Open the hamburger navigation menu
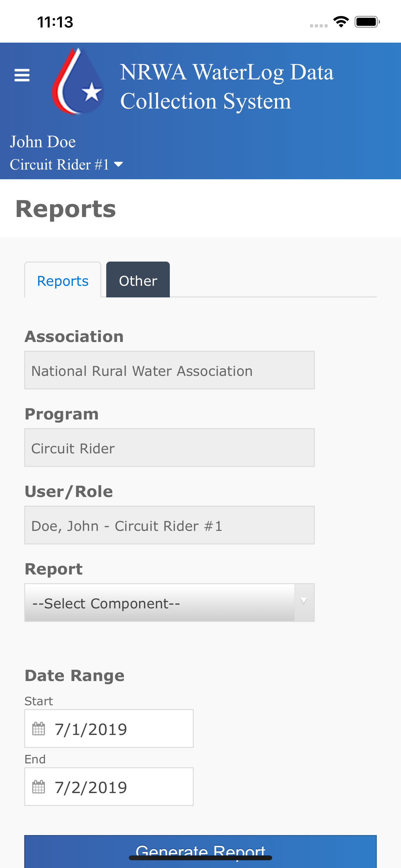The width and height of the screenshot is (401, 868). coord(22,75)
